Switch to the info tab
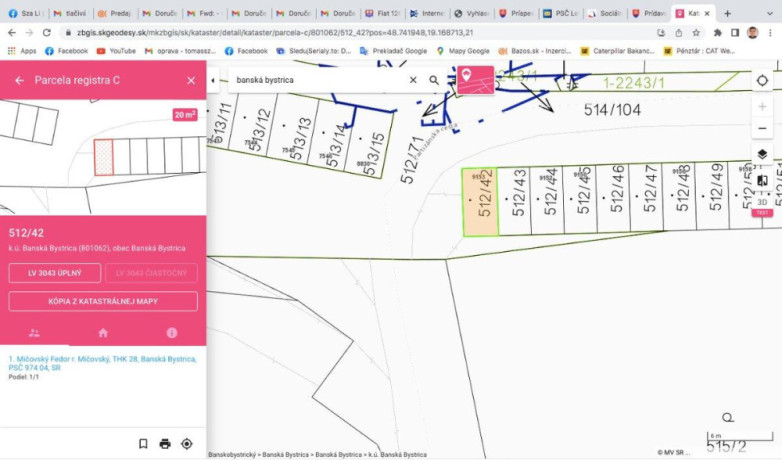Screen dimensions: 782x460 172,333
